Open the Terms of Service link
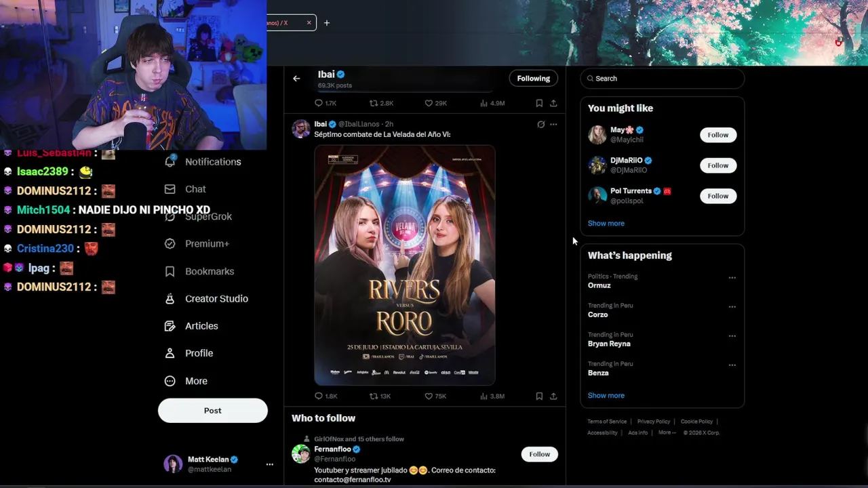The height and width of the screenshot is (488, 868). point(607,422)
